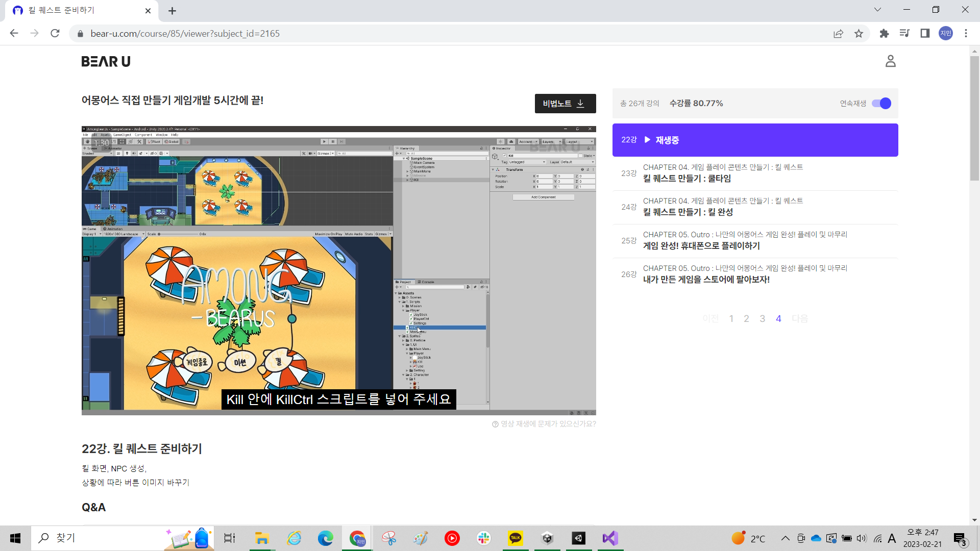This screenshot has width=980, height=551.
Task: Open KakaoTalk from taskbar
Action: (x=516, y=538)
